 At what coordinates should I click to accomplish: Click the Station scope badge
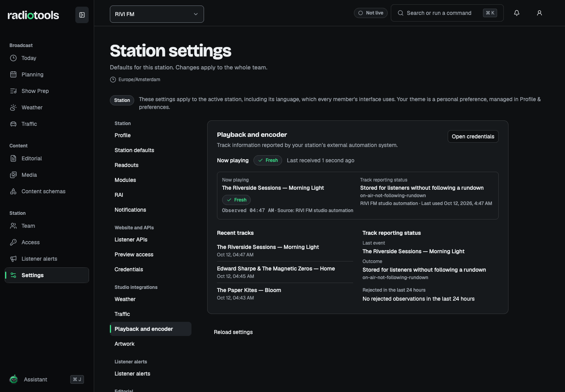click(x=122, y=100)
